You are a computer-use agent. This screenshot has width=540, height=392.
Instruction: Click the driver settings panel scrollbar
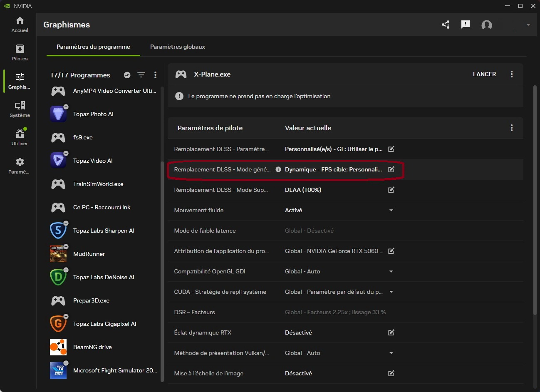click(x=535, y=200)
